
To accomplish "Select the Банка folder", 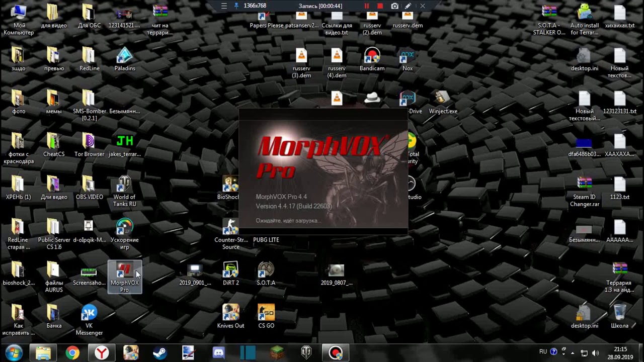I will [54, 317].
